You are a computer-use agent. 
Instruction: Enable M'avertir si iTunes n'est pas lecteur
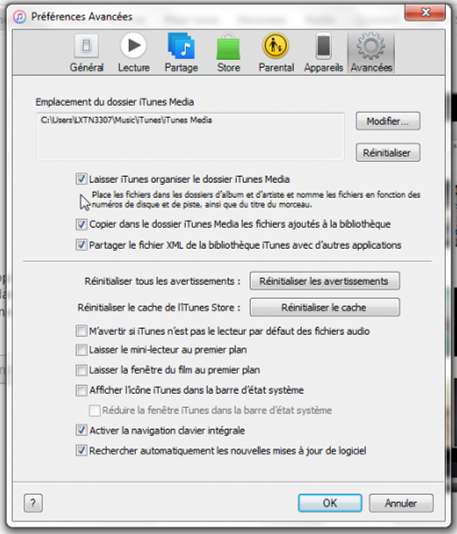point(81,331)
